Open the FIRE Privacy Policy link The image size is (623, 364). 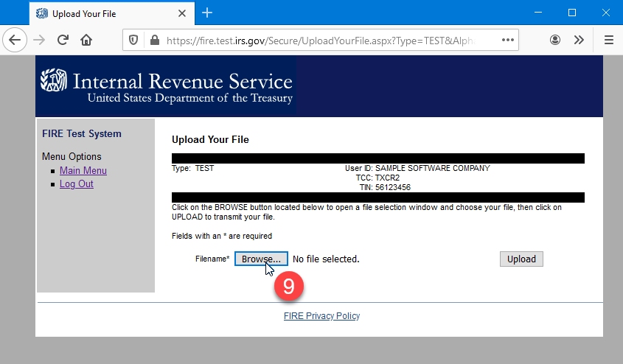tap(321, 316)
